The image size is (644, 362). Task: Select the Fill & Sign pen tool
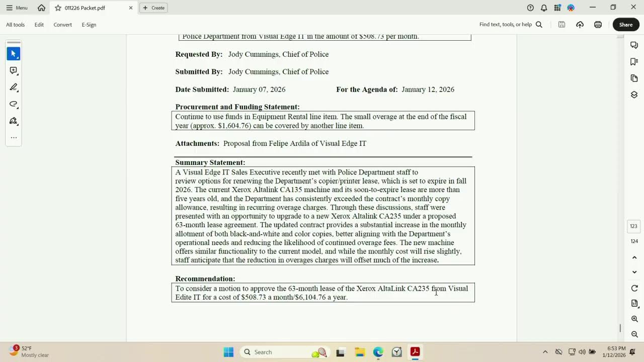click(14, 121)
